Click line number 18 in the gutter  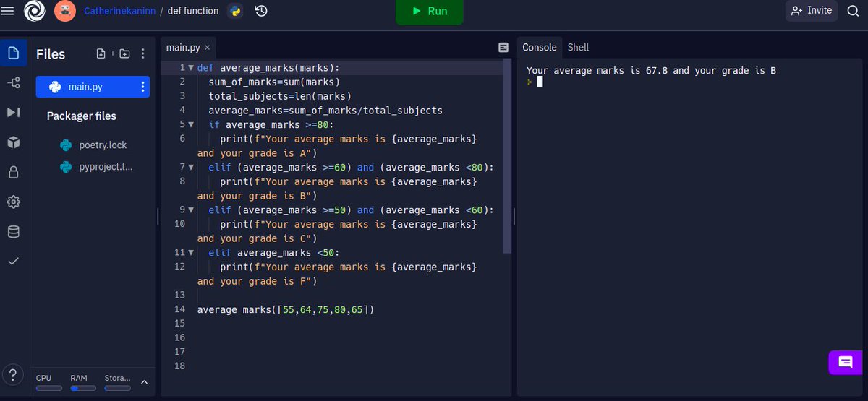pyautogui.click(x=180, y=366)
